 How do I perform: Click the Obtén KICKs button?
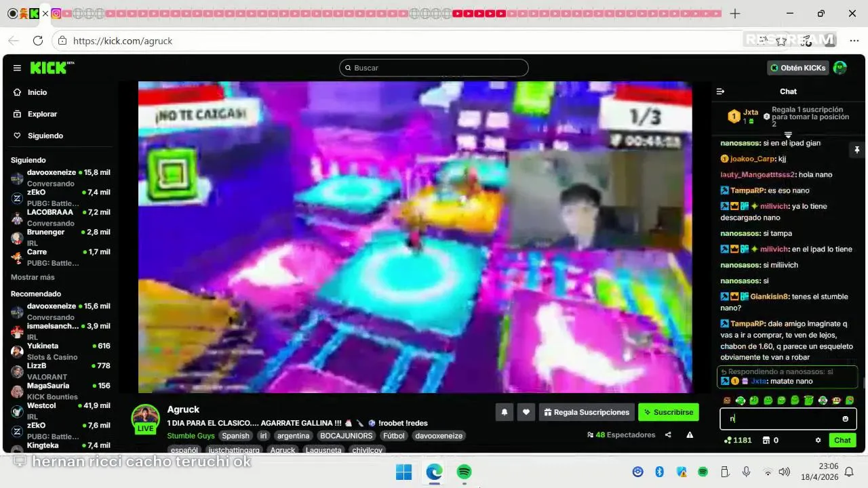[x=798, y=68]
